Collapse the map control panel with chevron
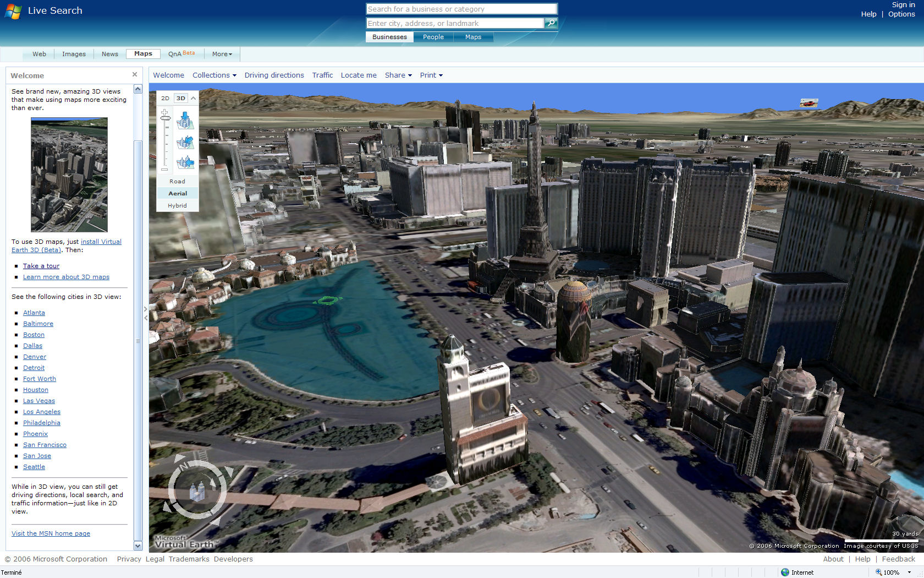 (x=193, y=98)
